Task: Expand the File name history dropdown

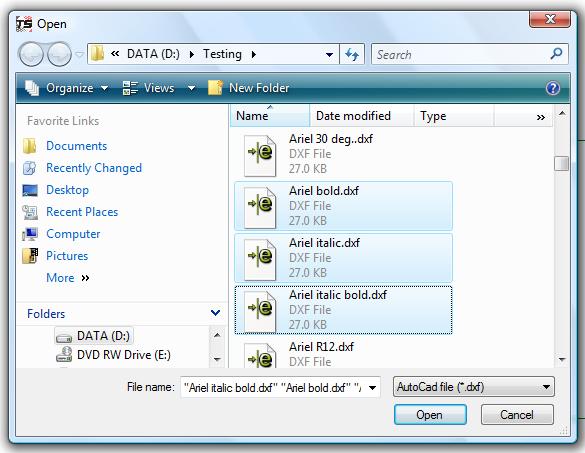Action: click(x=372, y=388)
